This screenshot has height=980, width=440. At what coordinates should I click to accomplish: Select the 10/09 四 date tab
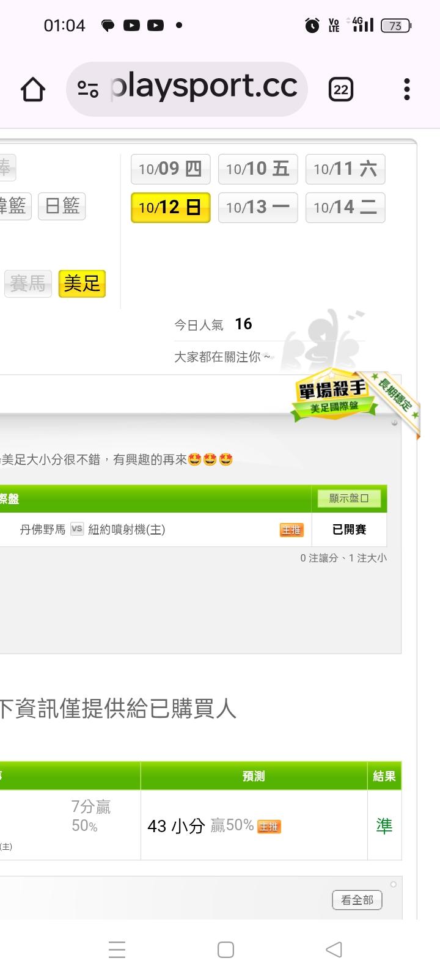pyautogui.click(x=170, y=169)
